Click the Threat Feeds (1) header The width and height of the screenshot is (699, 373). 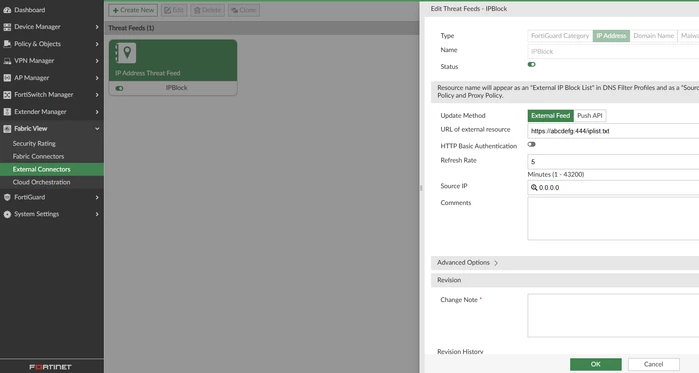click(131, 28)
